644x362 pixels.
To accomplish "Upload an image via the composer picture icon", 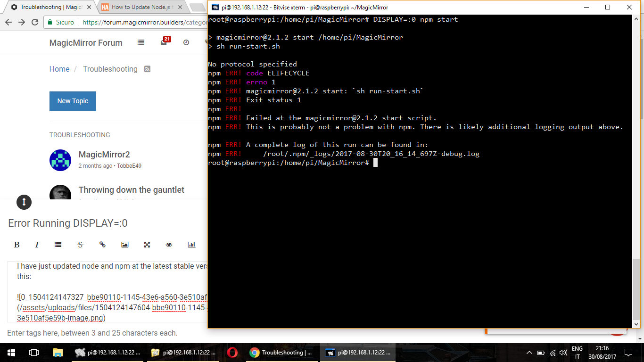I will coord(124,245).
